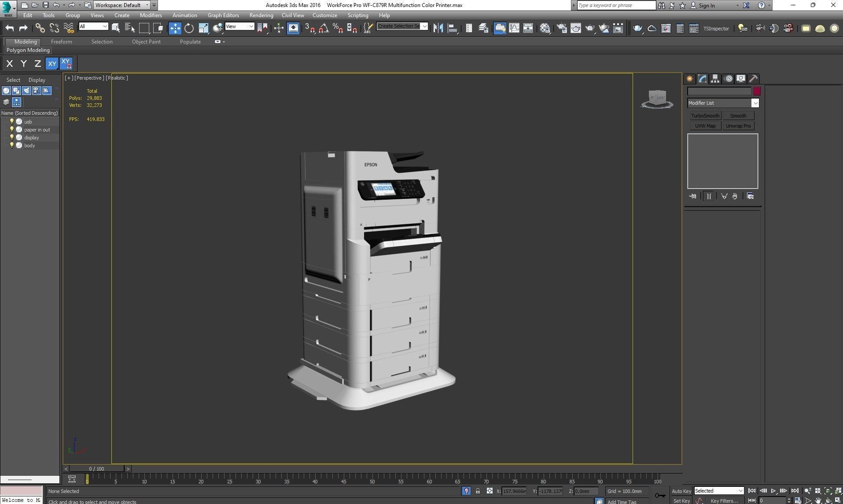
Task: Open the Graph Editors menu
Action: coord(223,15)
